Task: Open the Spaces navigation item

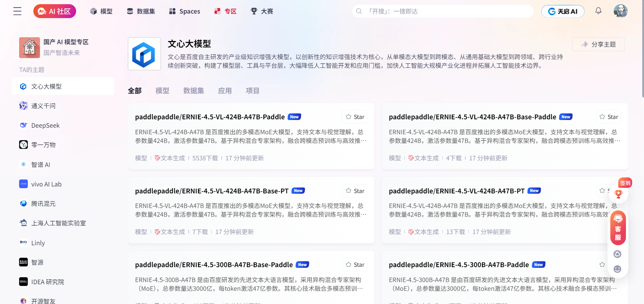Action: click(x=185, y=11)
